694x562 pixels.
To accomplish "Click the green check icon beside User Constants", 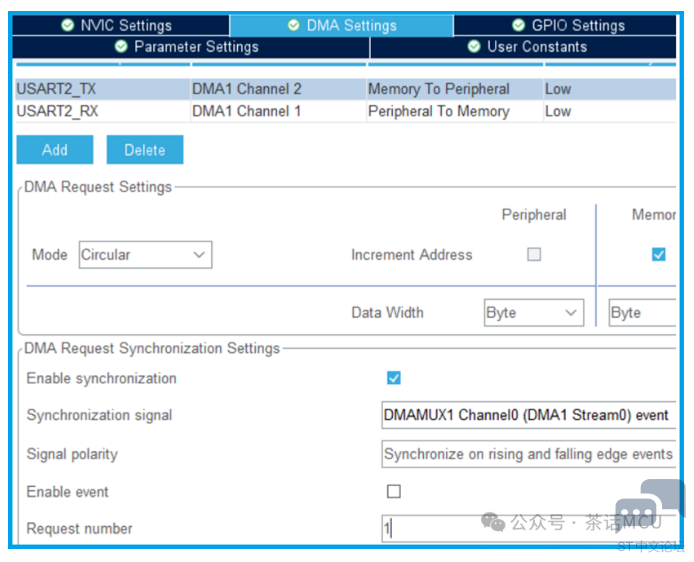I will click(x=475, y=47).
